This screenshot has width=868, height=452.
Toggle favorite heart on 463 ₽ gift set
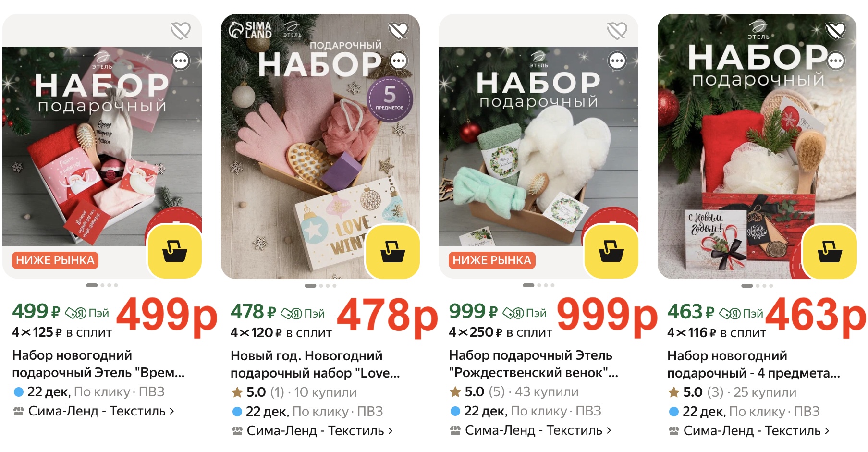point(835,31)
